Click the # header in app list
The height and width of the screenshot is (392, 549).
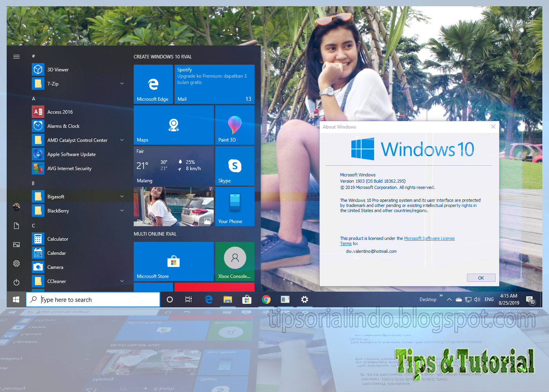[x=33, y=56]
